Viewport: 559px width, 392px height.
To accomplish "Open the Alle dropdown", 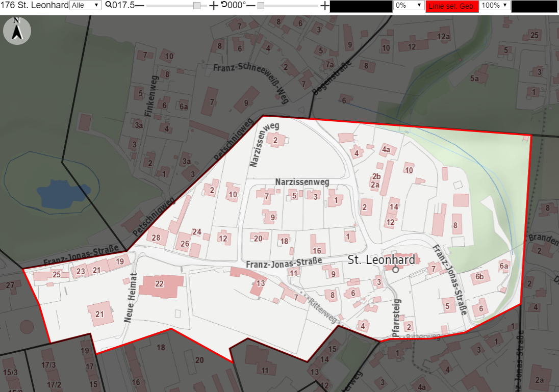I will [86, 5].
